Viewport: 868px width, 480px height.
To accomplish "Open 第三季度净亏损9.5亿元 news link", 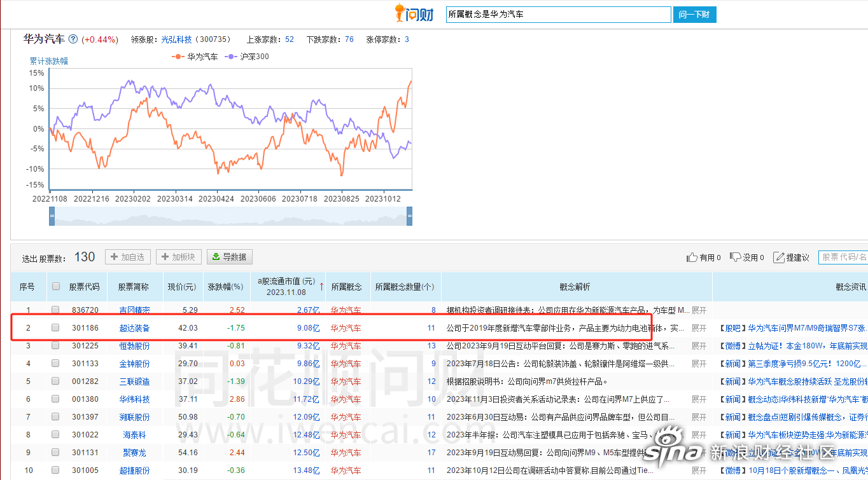I will (x=794, y=364).
